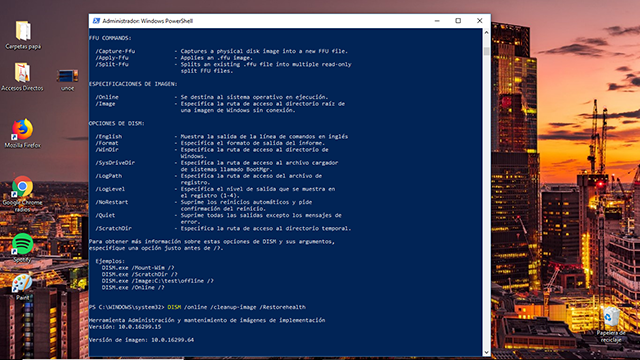Maximize the PowerShell window
640x360 pixels.
tap(458, 21)
